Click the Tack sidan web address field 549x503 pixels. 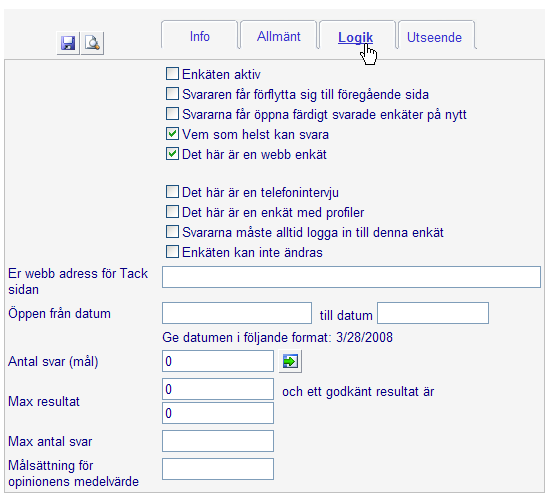(351, 277)
